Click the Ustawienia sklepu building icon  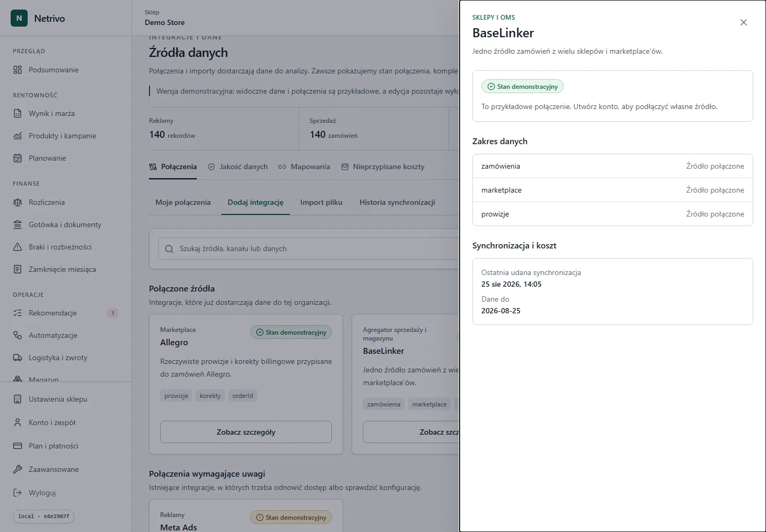(18, 399)
